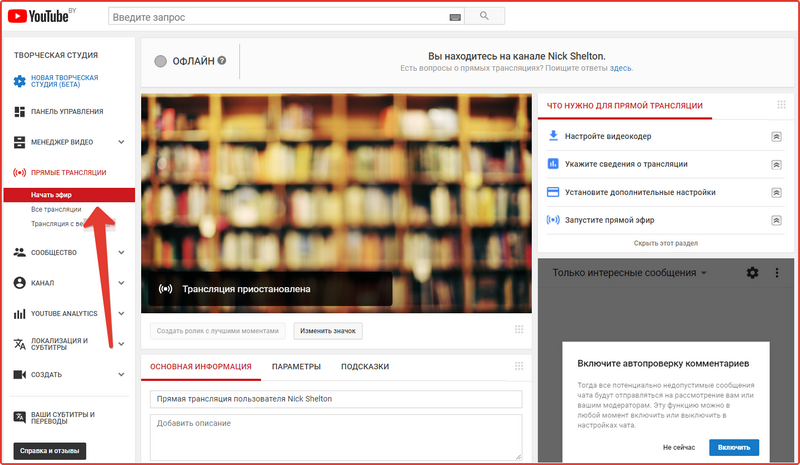
Task: Click the YouTube Analytics bar chart icon
Action: click(19, 313)
